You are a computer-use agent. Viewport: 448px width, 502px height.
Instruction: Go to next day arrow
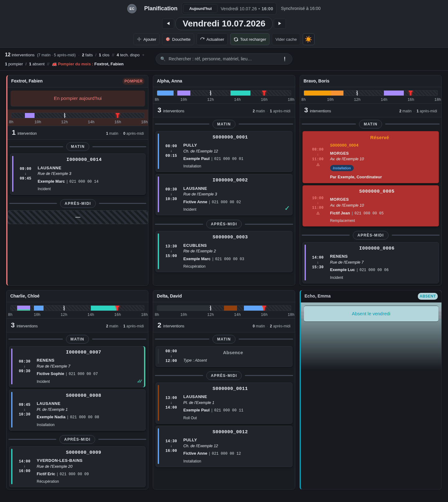280,23
